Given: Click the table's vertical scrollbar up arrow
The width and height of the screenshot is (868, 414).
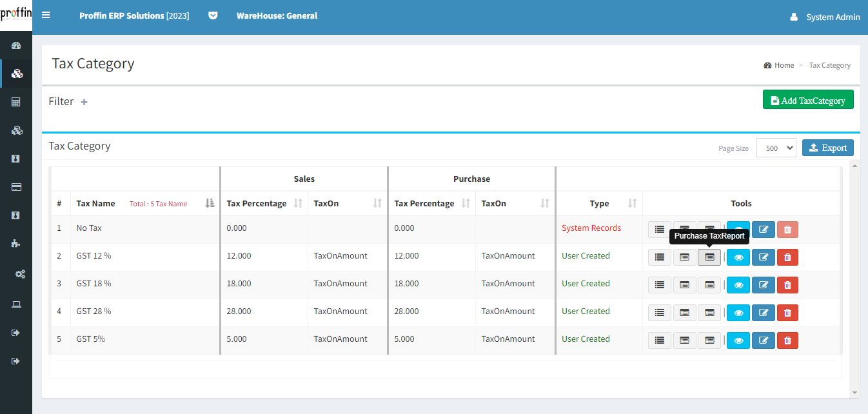Looking at the screenshot, I should click(x=855, y=166).
